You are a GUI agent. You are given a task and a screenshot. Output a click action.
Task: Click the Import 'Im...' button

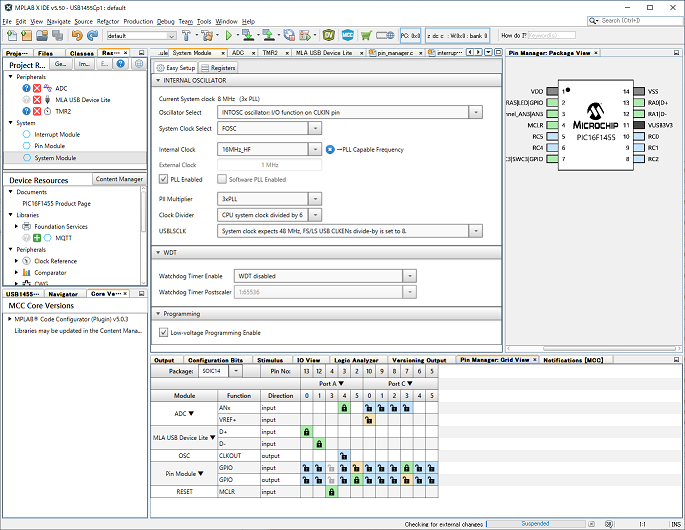click(84, 64)
